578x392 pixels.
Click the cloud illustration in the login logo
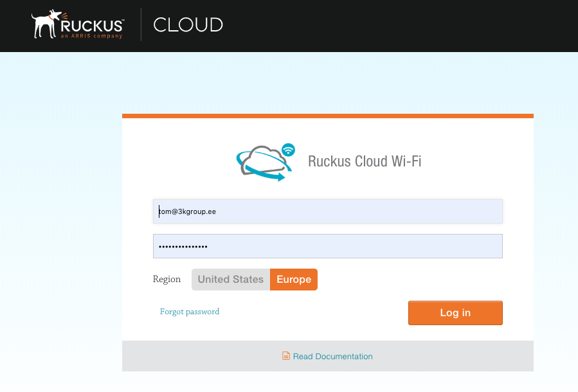pos(260,159)
